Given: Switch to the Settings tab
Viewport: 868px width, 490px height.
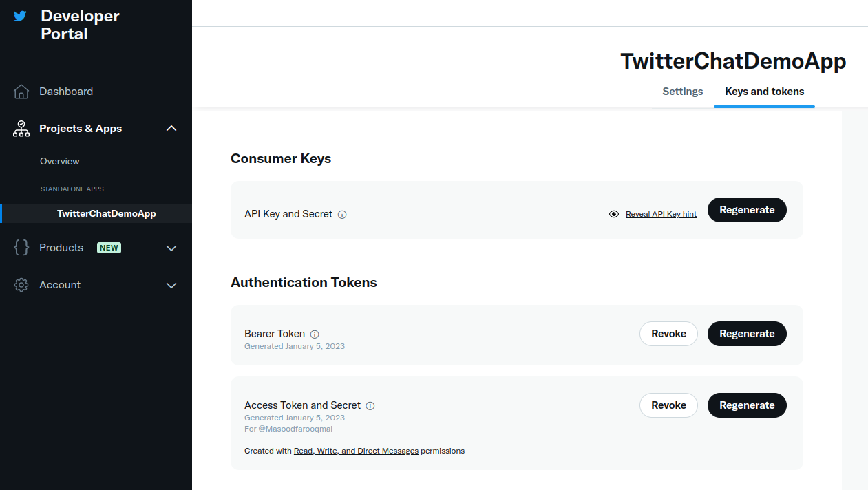Looking at the screenshot, I should (682, 92).
